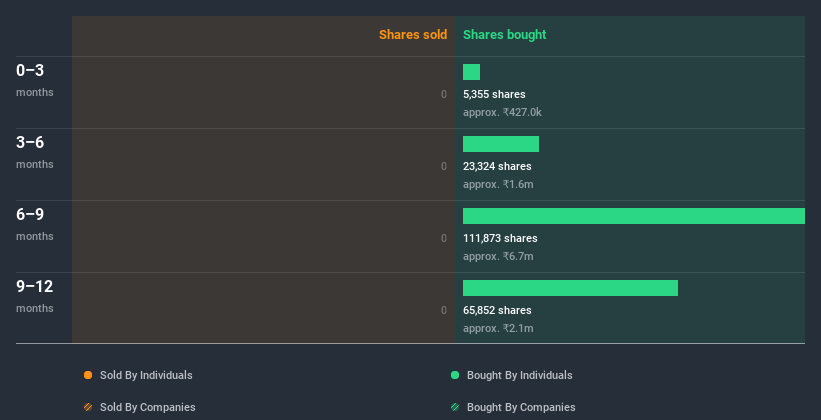Click the approx. ₹2.1m amount
The width and height of the screenshot is (821, 420).
click(498, 328)
